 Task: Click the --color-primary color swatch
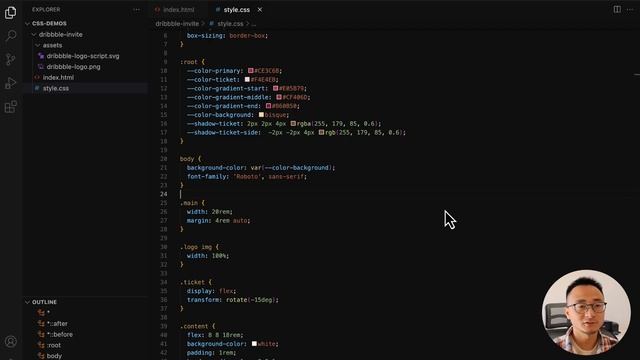tap(251, 71)
